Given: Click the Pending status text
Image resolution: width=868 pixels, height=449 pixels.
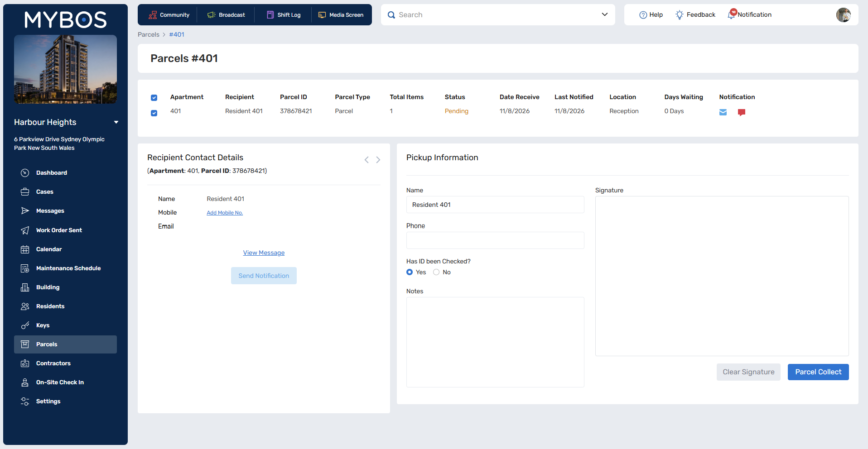Looking at the screenshot, I should (456, 111).
